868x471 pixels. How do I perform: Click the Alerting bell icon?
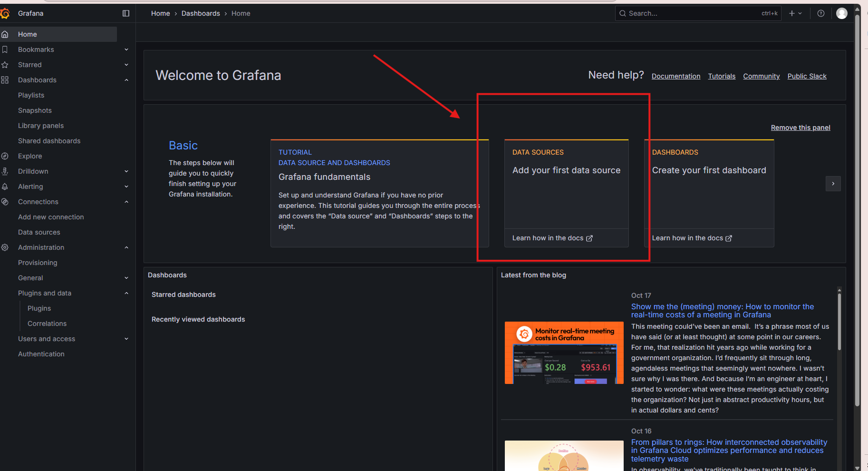coord(5,186)
